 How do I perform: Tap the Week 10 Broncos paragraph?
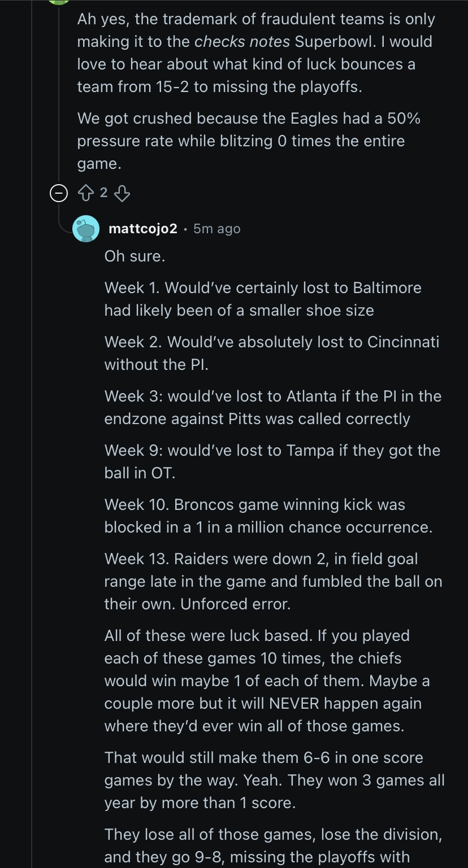268,516
